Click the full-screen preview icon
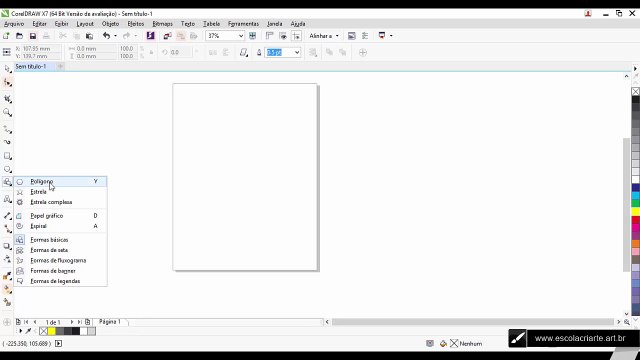640x360 pixels. (x=253, y=36)
